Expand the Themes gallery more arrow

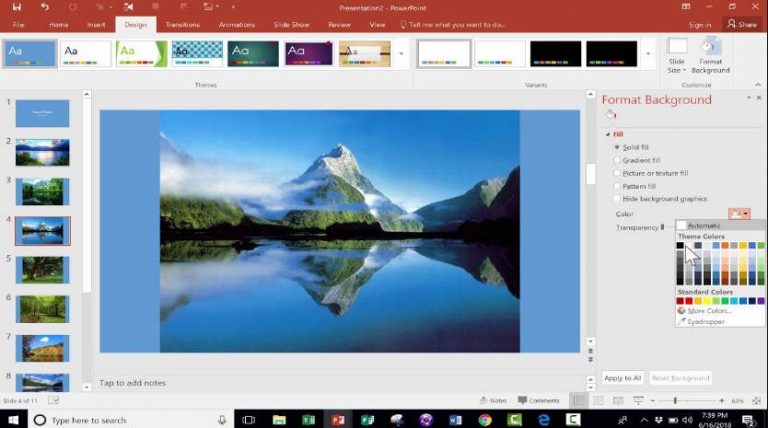pyautogui.click(x=401, y=54)
